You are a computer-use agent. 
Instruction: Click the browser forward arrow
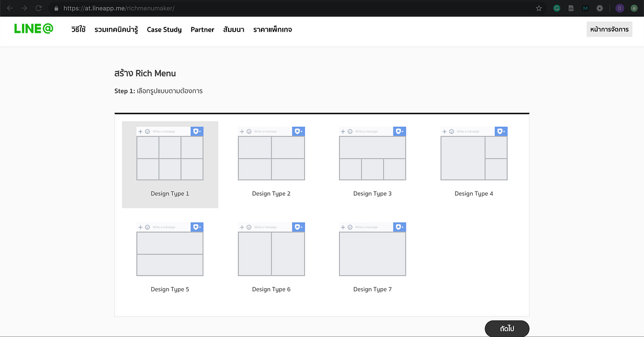tap(24, 8)
